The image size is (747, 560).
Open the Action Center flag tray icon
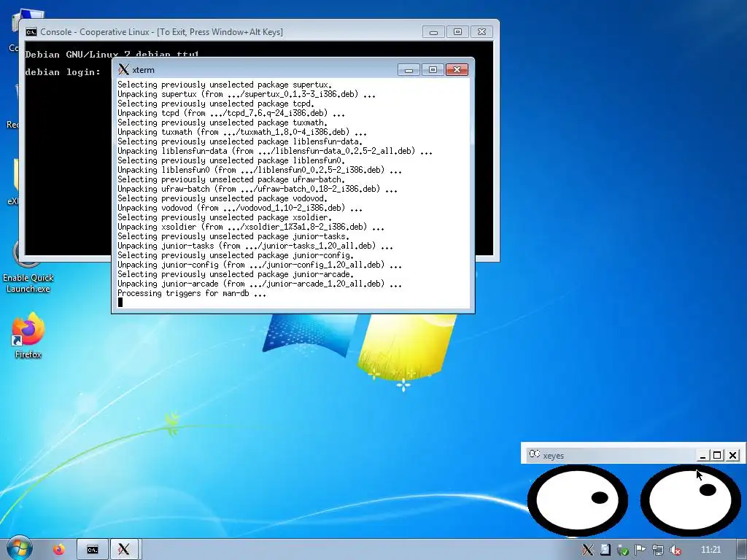pyautogui.click(x=640, y=550)
